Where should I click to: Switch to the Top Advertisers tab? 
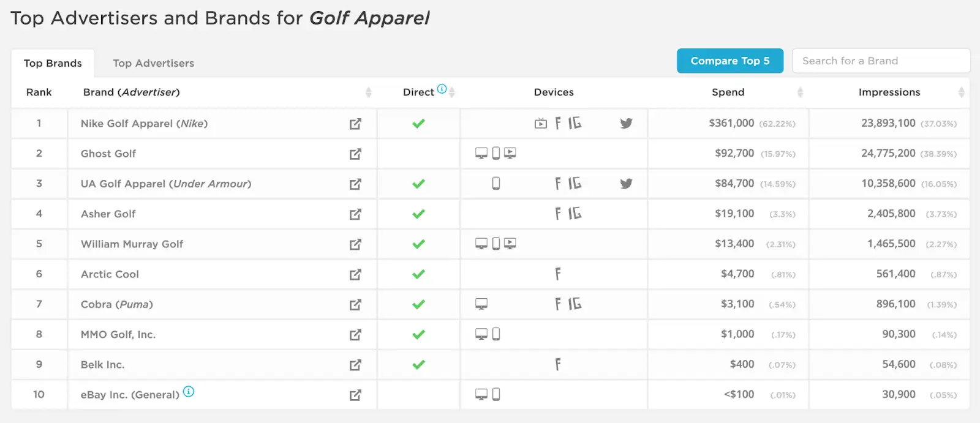[x=153, y=63]
